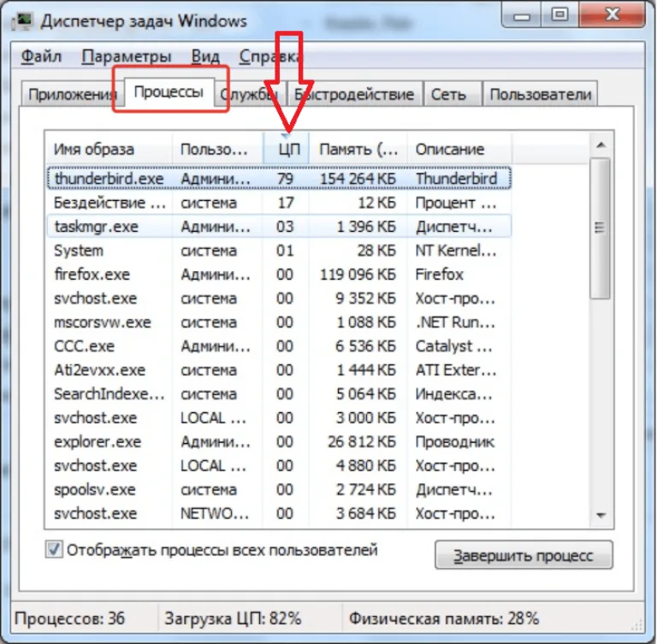Sort by the Память column header
Image resolution: width=657 pixels, height=644 pixels.
click(x=358, y=149)
